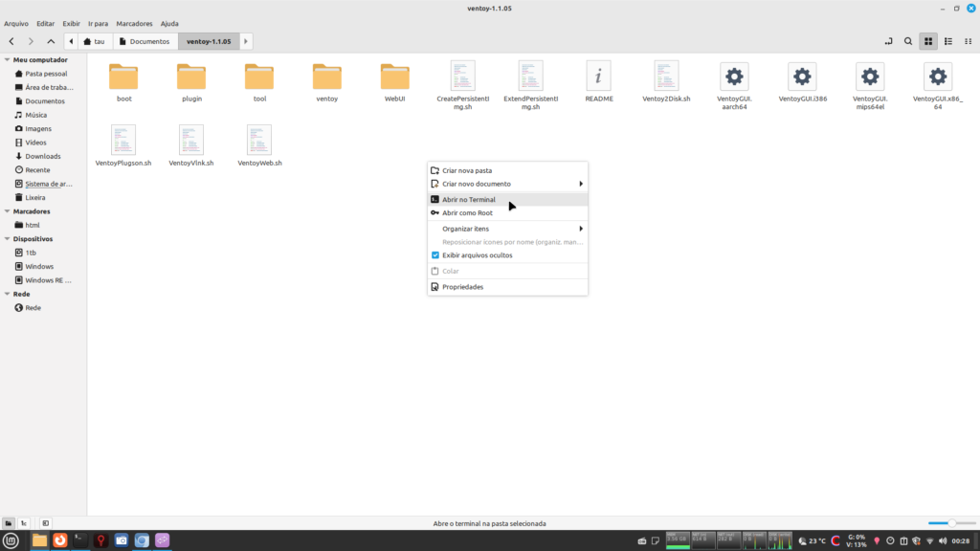The image size is (980, 551).
Task: Click the search magnifier icon
Action: [908, 42]
